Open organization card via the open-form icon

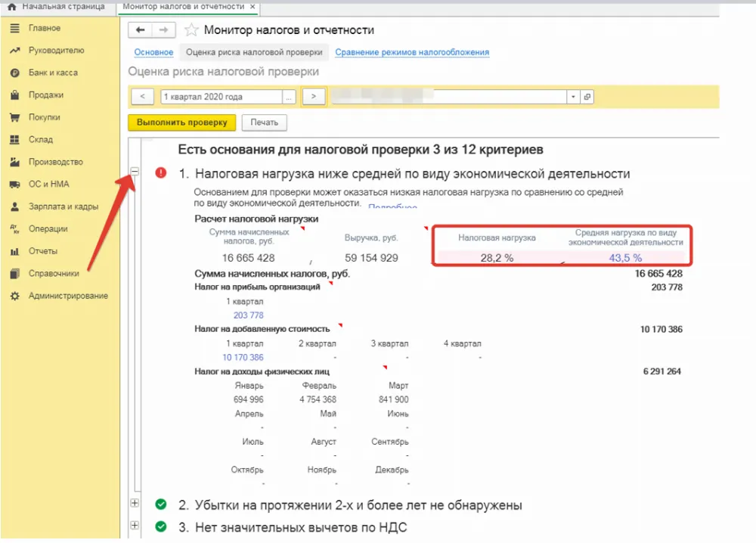tap(587, 97)
